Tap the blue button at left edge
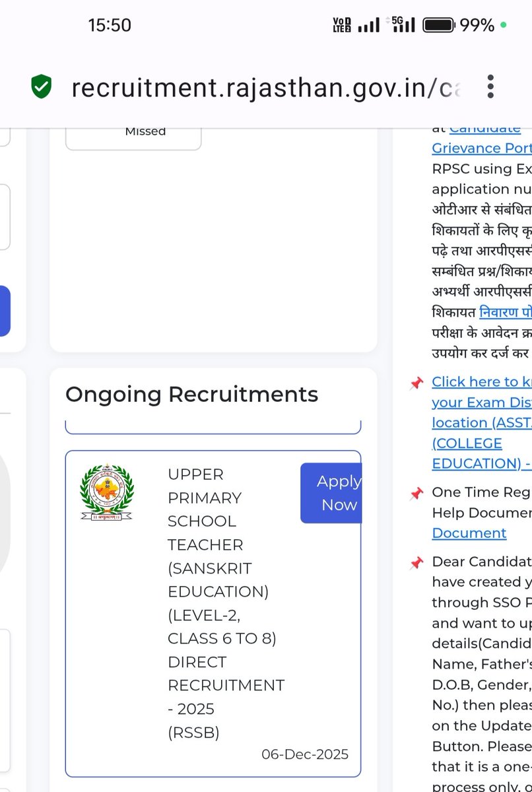 [x=5, y=311]
